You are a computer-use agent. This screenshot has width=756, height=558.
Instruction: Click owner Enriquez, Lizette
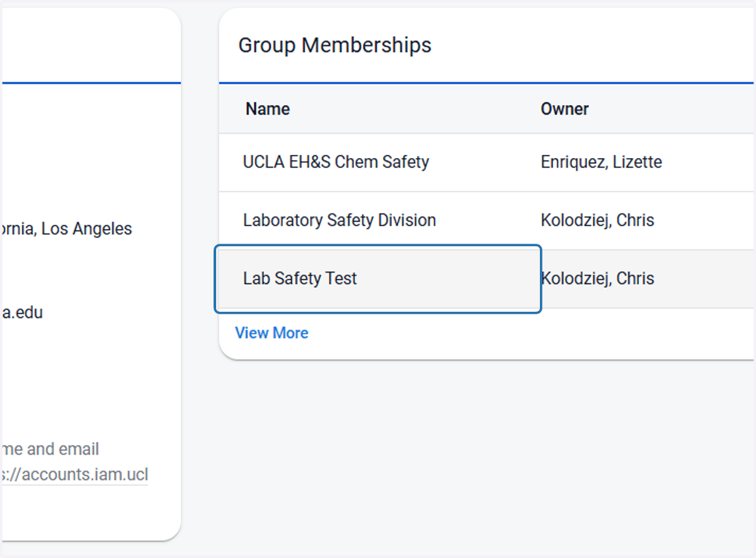click(x=601, y=162)
